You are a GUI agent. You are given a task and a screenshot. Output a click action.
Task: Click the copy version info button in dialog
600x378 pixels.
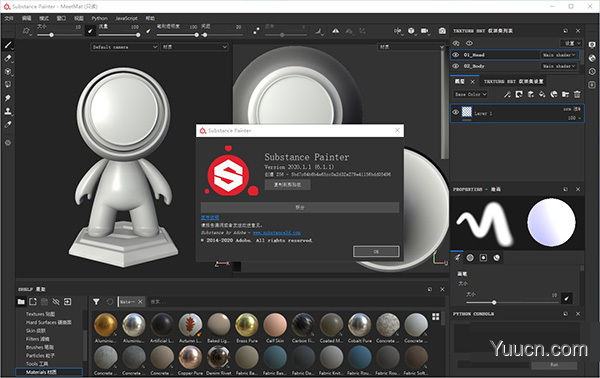[287, 185]
